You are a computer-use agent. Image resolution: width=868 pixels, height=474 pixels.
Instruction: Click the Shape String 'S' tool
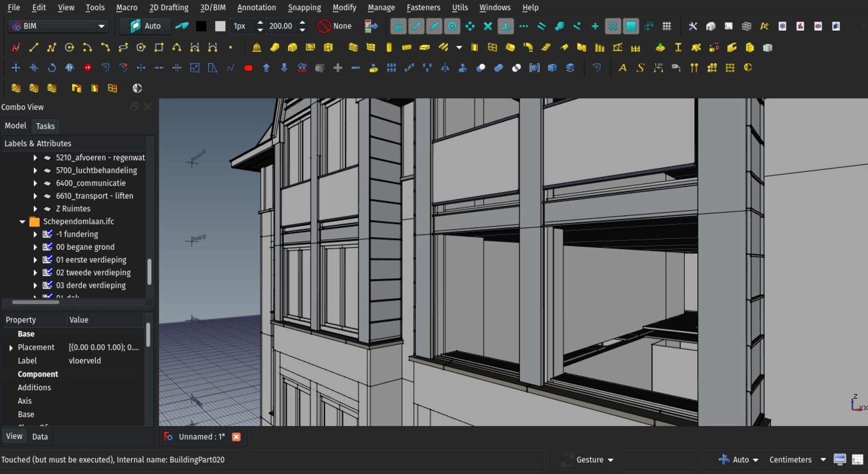pyautogui.click(x=641, y=68)
